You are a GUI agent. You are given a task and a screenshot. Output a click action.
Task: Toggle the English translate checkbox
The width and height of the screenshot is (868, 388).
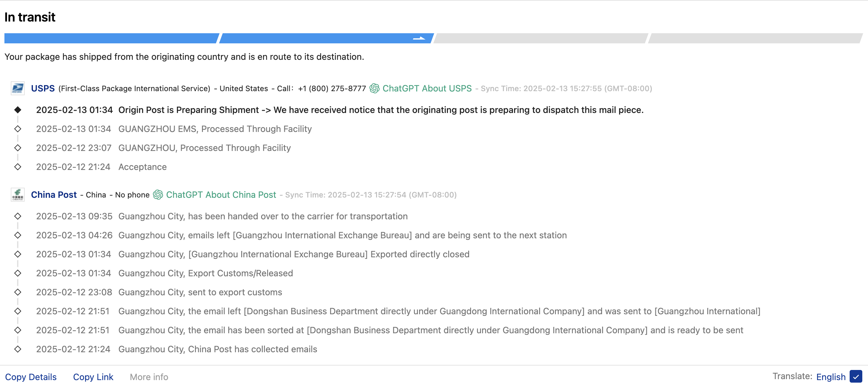[856, 377]
